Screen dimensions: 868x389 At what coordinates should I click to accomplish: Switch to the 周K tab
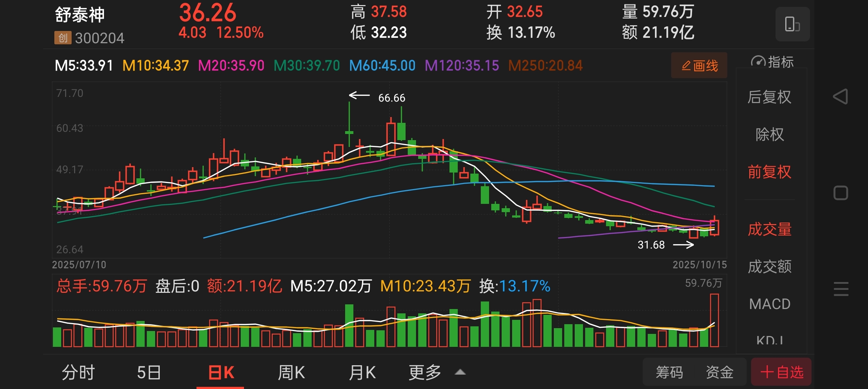pyautogui.click(x=291, y=372)
